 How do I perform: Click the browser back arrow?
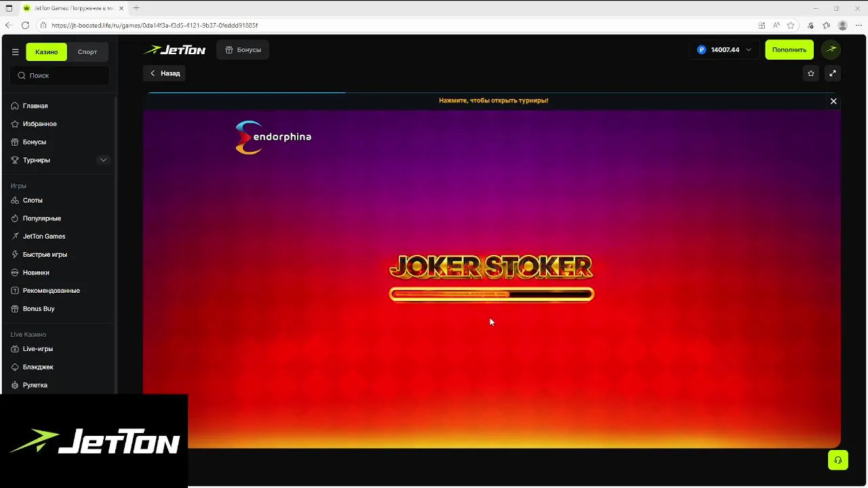[9, 25]
